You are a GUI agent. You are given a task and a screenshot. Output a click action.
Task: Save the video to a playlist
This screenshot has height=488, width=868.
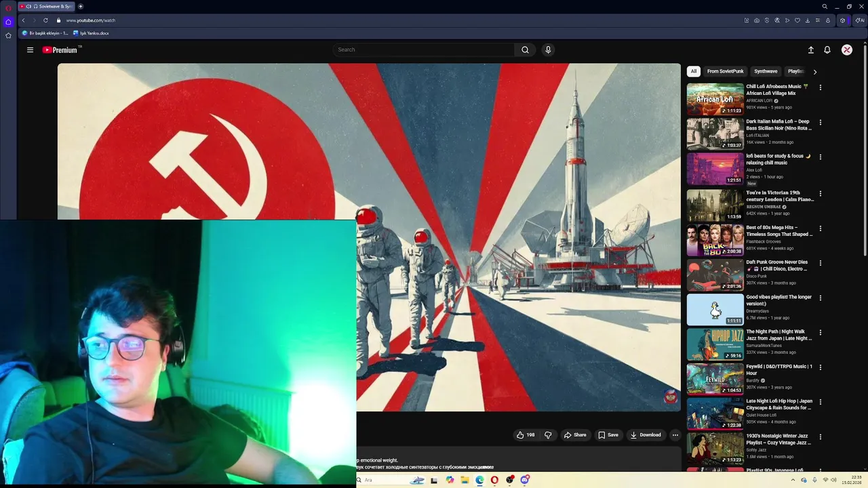608,435
